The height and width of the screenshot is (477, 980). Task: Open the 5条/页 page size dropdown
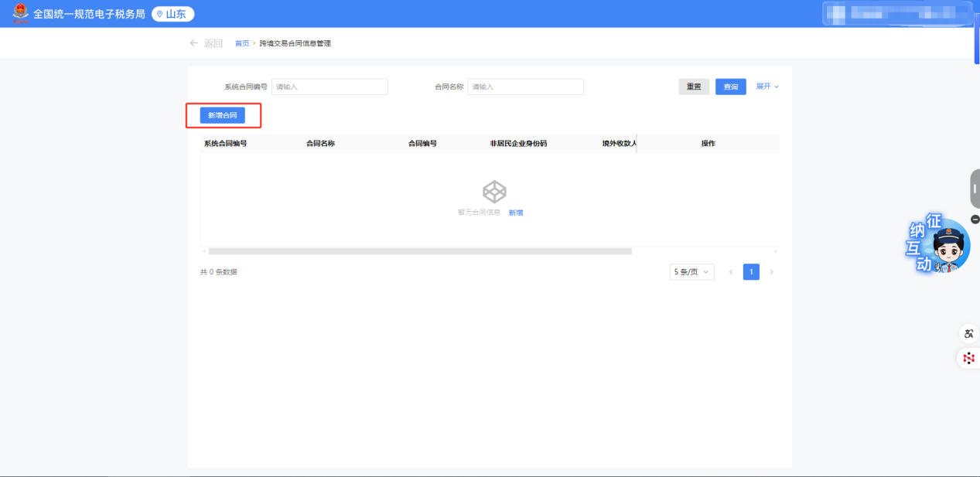coord(692,272)
